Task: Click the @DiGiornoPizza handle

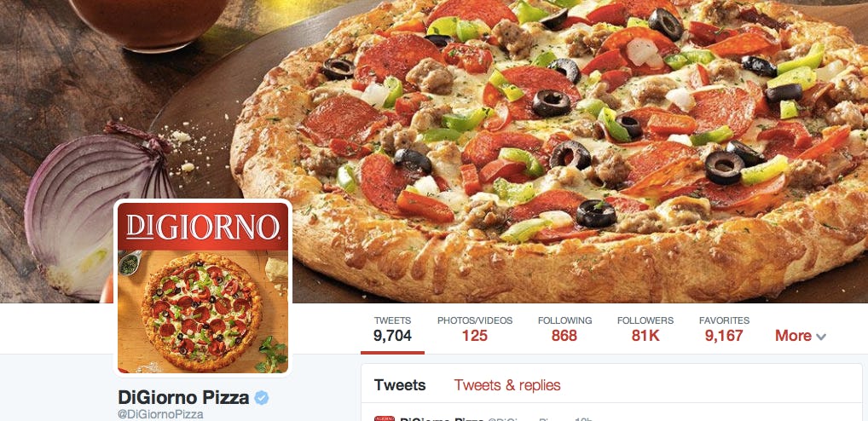Action: 160,414
